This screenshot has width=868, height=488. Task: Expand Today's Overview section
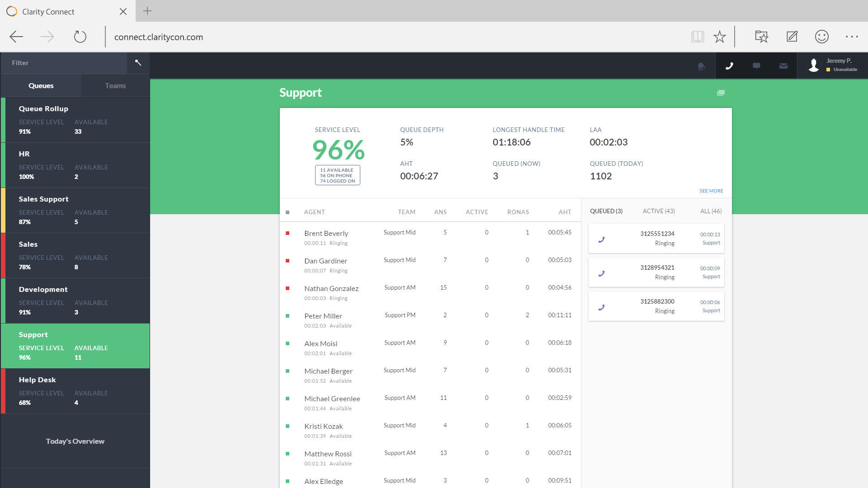point(75,441)
